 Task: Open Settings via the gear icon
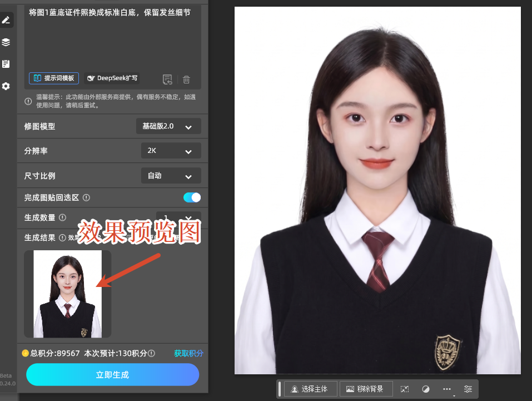7,86
